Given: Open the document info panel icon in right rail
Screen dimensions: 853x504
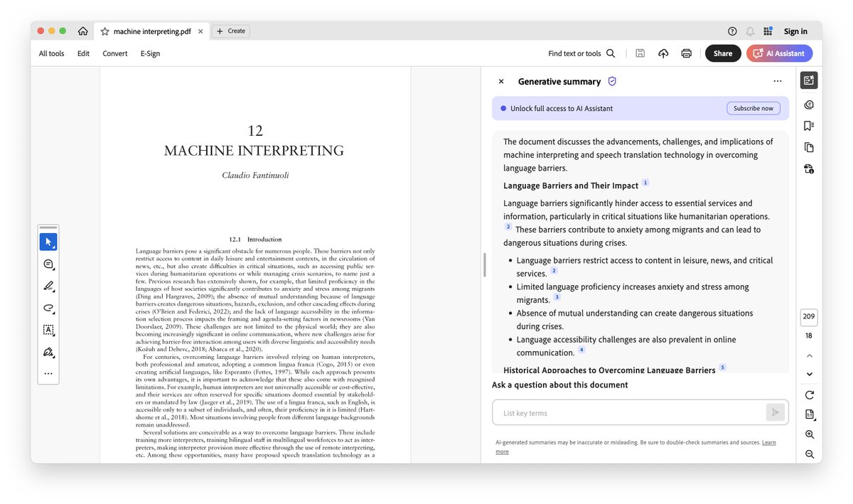Looking at the screenshot, I should tap(809, 168).
